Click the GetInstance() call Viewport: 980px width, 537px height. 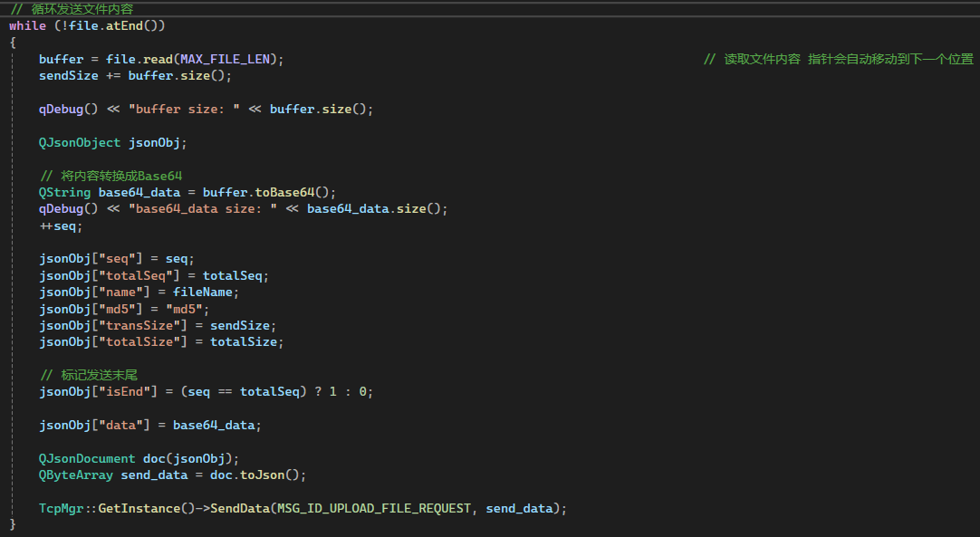pyautogui.click(x=147, y=508)
